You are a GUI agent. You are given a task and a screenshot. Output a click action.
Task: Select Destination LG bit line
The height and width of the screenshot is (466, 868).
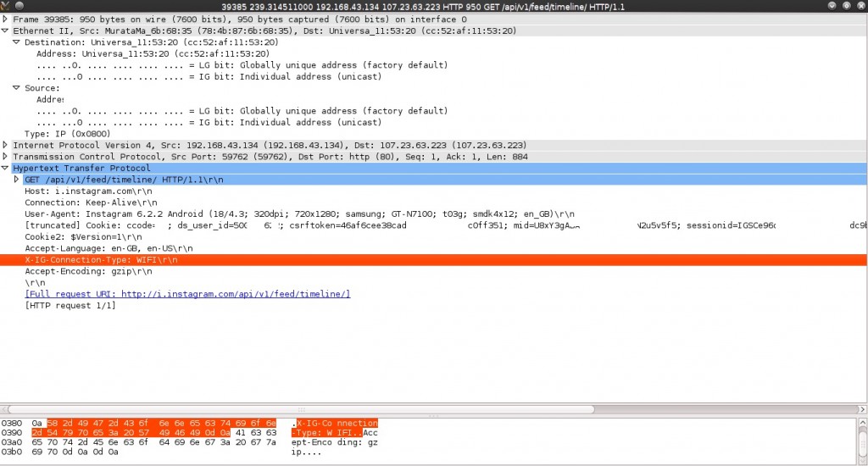click(x=242, y=65)
